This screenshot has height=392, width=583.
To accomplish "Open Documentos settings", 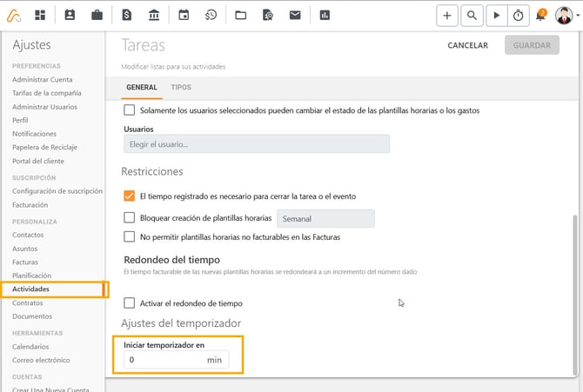I will (32, 316).
